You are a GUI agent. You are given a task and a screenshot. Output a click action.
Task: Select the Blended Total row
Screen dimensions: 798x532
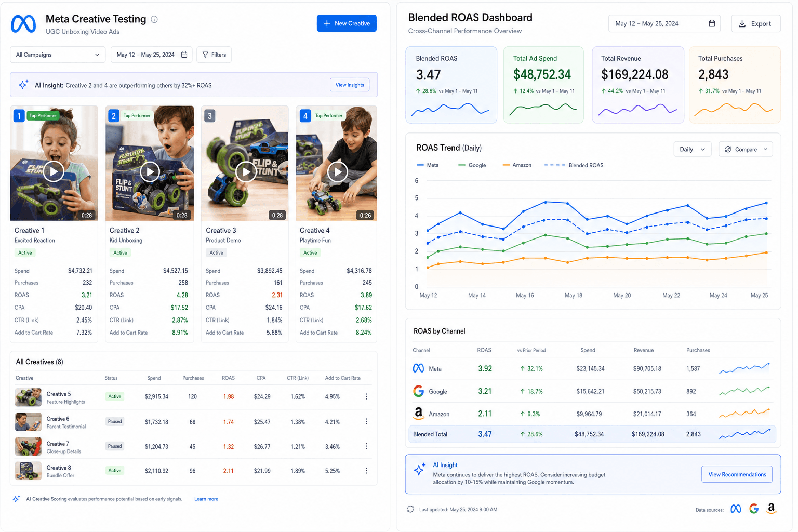(592, 434)
